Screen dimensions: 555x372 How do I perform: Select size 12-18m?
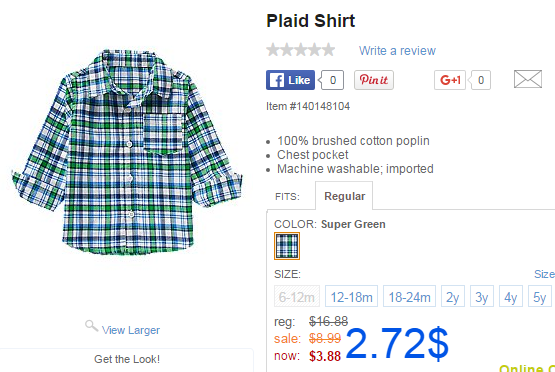coord(351,296)
